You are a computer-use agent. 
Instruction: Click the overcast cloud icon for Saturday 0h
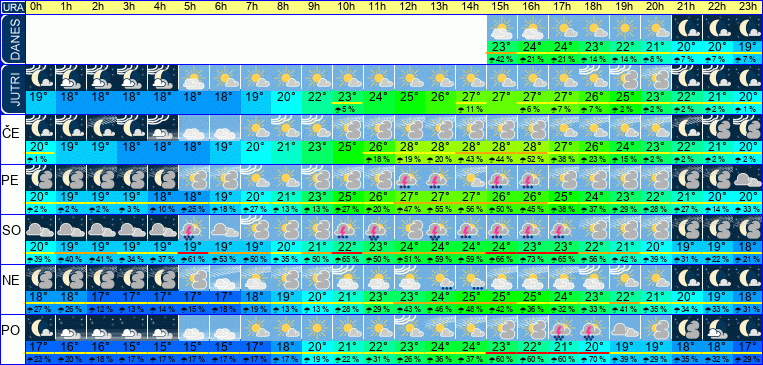point(40,227)
